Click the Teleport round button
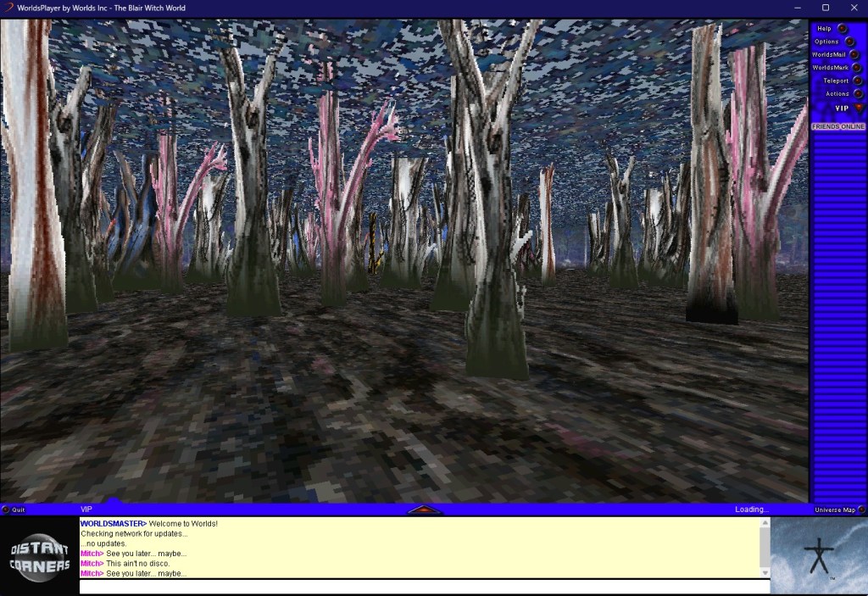 854,81
